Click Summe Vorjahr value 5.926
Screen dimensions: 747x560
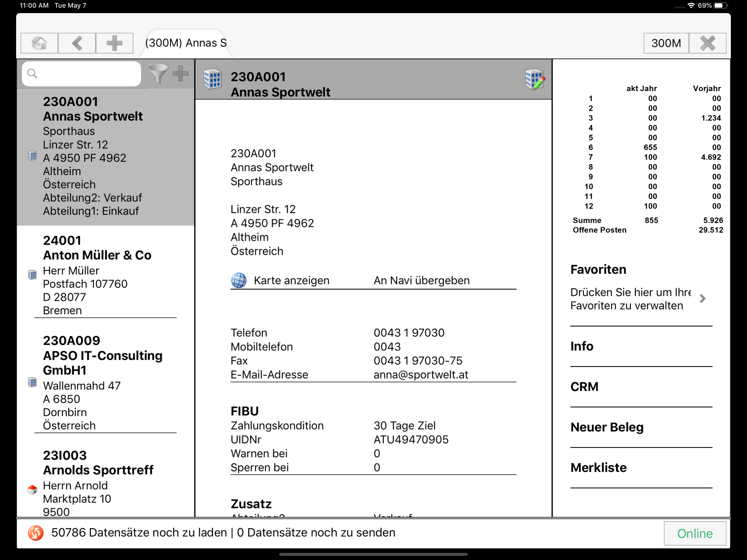click(713, 220)
